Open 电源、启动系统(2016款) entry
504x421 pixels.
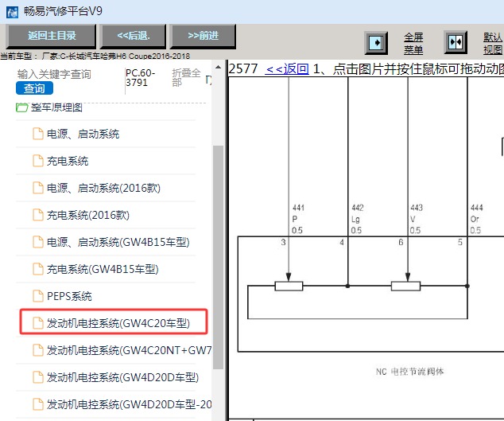pos(103,188)
